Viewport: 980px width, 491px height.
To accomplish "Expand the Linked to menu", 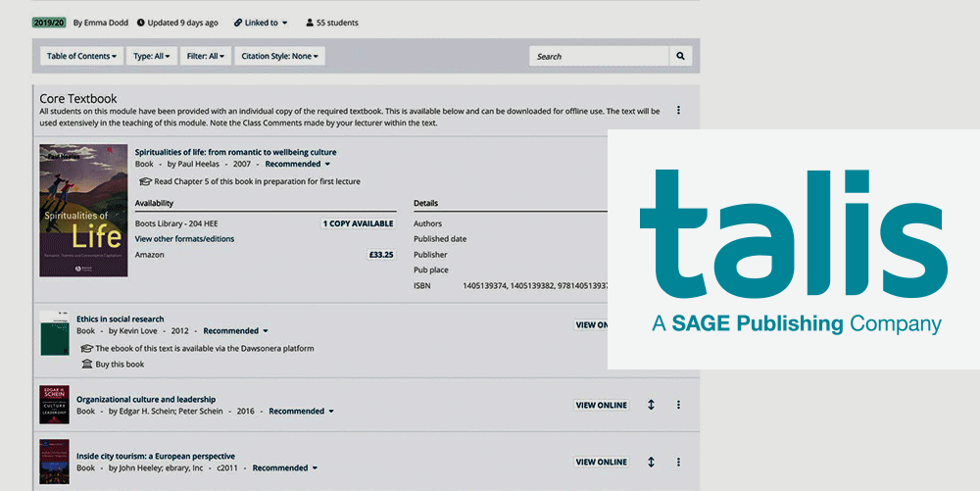I will [262, 22].
